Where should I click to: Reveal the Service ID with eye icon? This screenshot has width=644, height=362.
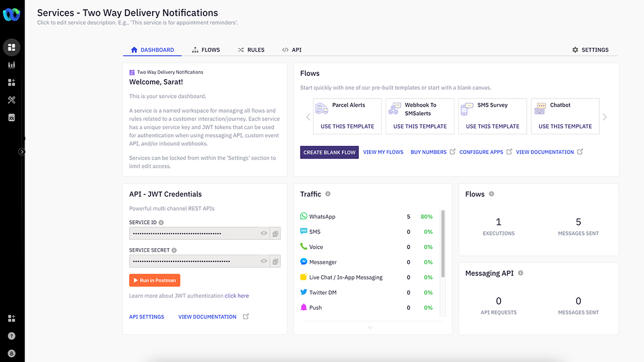264,234
